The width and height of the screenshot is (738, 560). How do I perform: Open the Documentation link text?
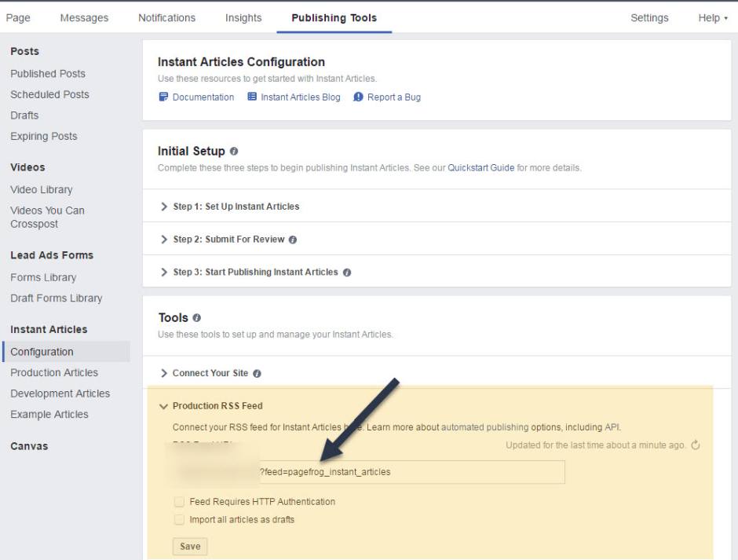[203, 97]
